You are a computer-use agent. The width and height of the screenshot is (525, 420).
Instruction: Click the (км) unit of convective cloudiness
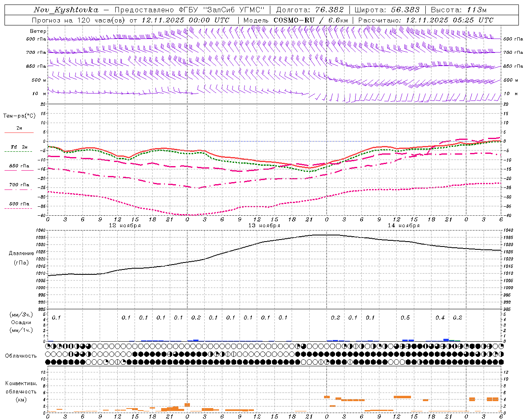coord(21,400)
